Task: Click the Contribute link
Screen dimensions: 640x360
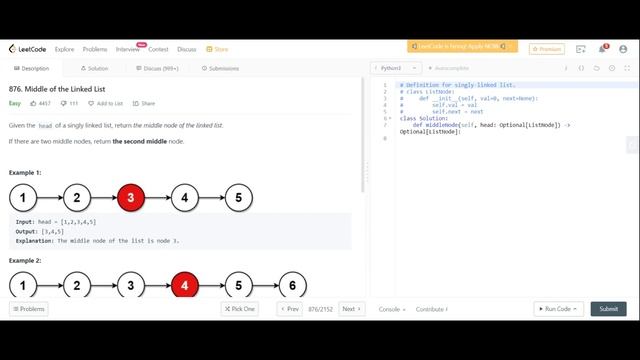Action: coord(431,309)
